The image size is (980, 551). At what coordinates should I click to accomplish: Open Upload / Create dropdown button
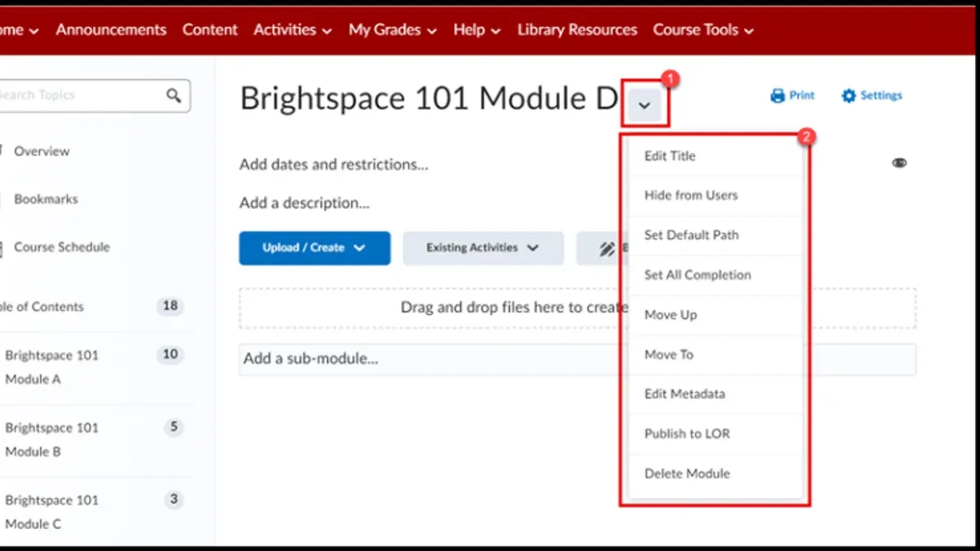(314, 248)
